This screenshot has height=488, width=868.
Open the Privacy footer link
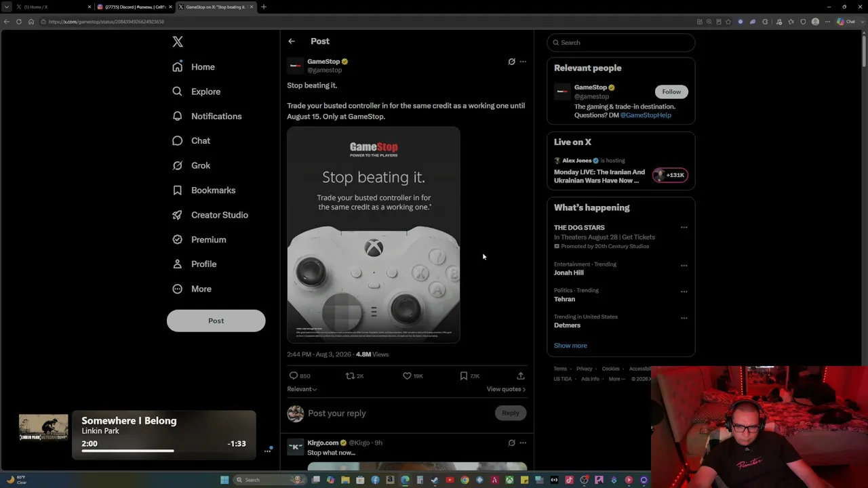(585, 369)
